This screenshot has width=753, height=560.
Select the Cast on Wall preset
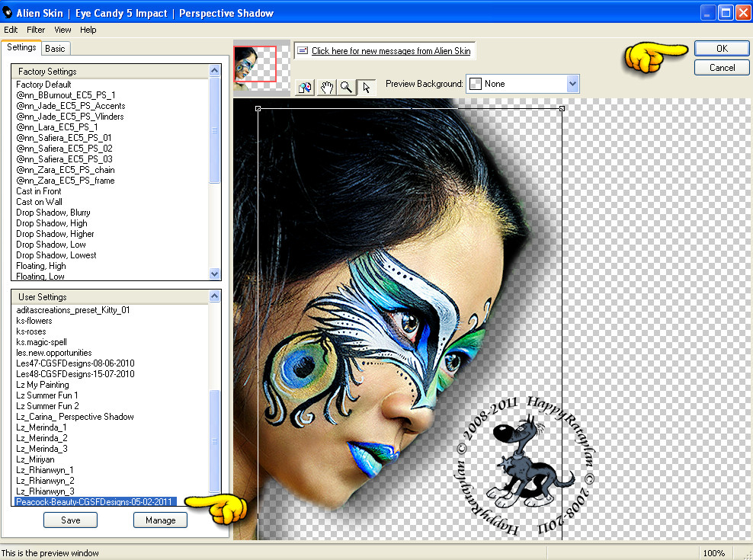pyautogui.click(x=40, y=202)
